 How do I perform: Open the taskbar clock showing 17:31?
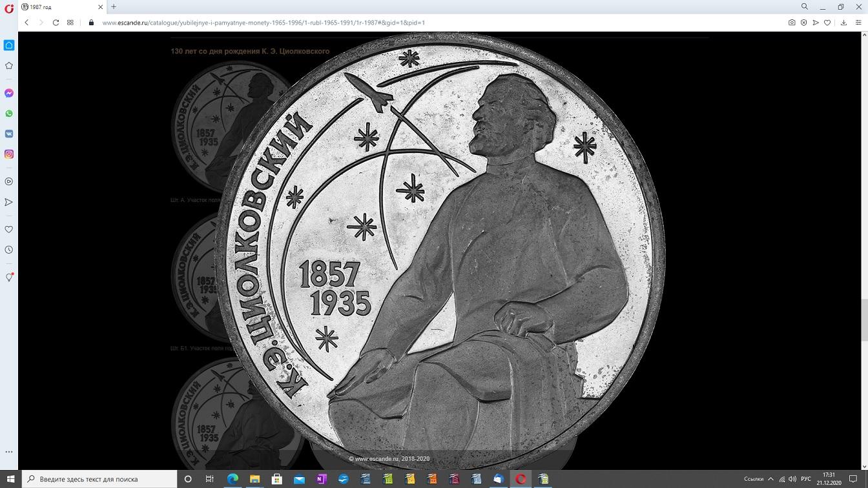tap(829, 479)
